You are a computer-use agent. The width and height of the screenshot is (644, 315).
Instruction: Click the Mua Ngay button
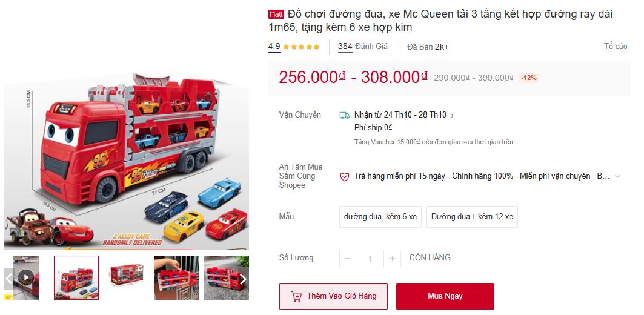click(445, 296)
